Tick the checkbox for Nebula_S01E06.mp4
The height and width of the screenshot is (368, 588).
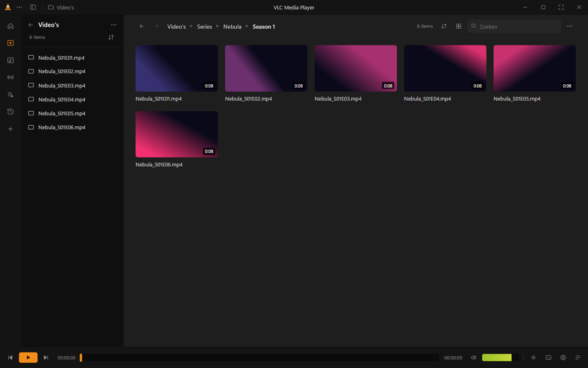click(31, 127)
